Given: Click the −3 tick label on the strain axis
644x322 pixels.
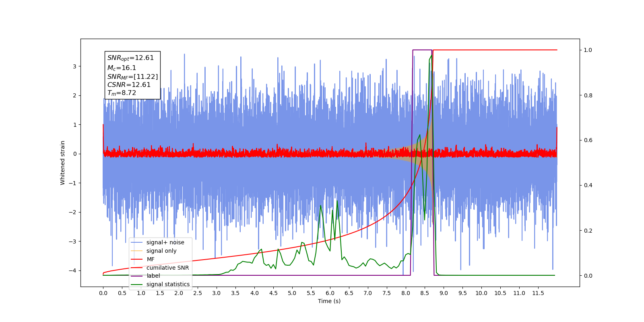Looking at the screenshot, I should click(x=72, y=242).
